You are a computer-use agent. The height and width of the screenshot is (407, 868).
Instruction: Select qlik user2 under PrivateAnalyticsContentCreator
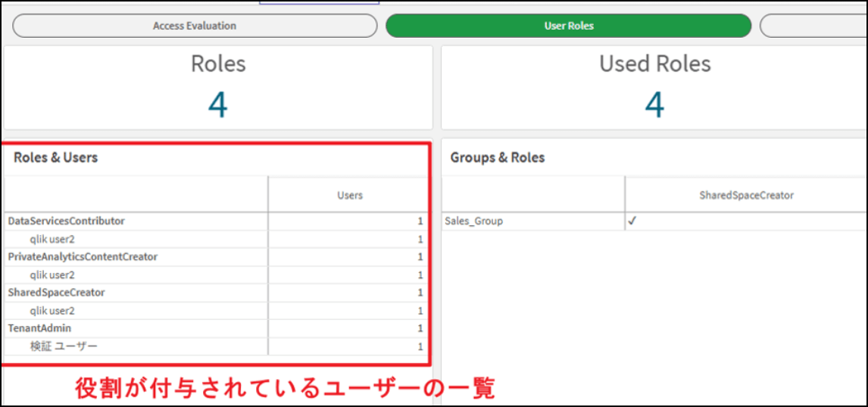[52, 275]
